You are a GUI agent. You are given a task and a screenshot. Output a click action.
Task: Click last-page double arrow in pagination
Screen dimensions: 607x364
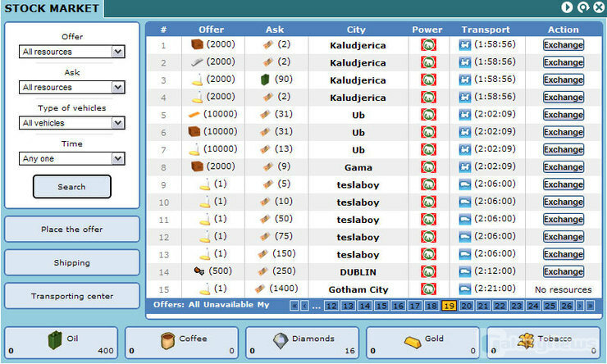click(591, 306)
